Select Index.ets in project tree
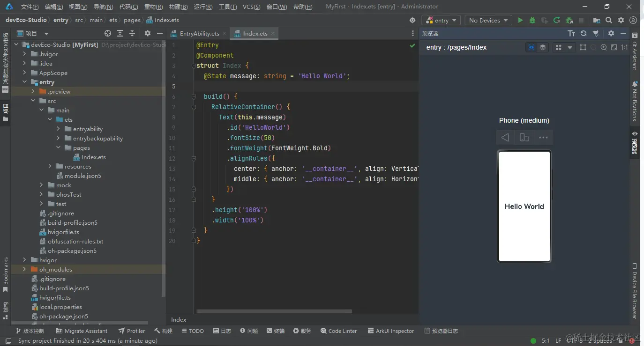The width and height of the screenshot is (644, 346). point(93,157)
